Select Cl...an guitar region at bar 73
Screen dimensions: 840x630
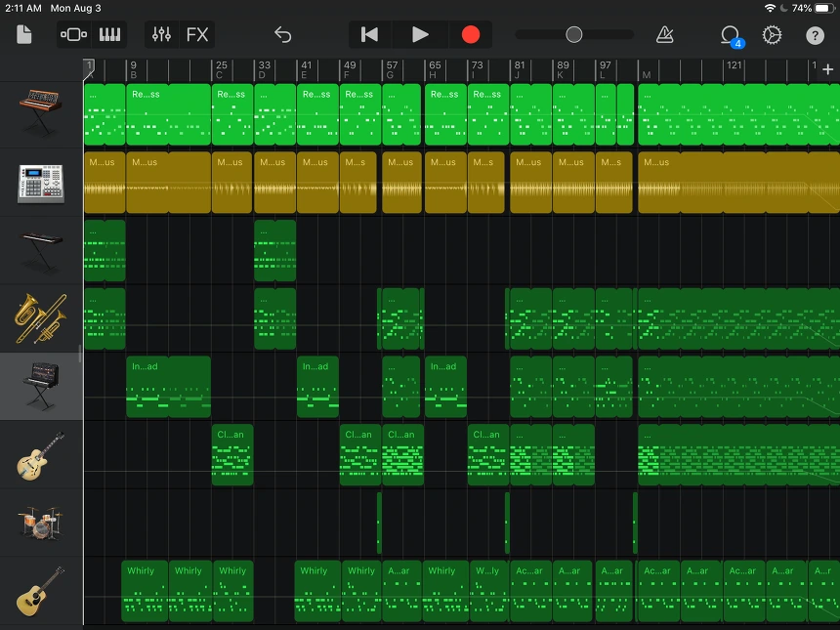(488, 455)
